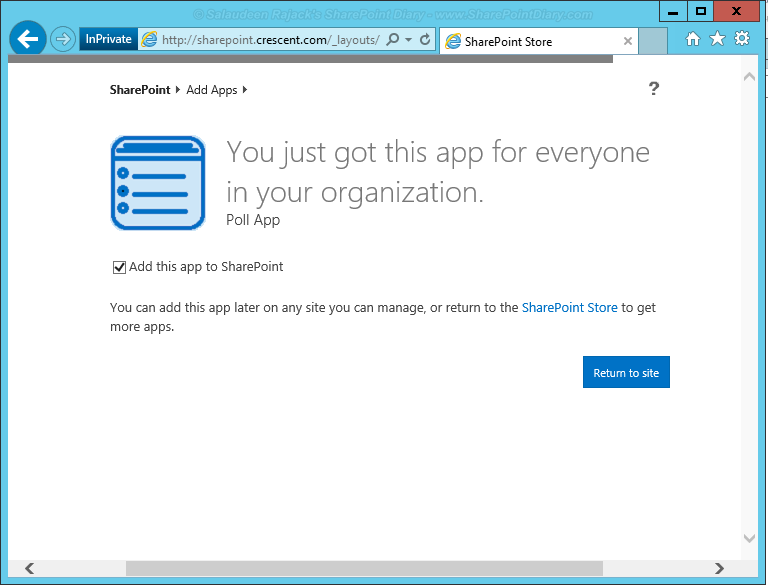Select the SharePoint Store browser tab
768x588 pixels.
pos(539,41)
